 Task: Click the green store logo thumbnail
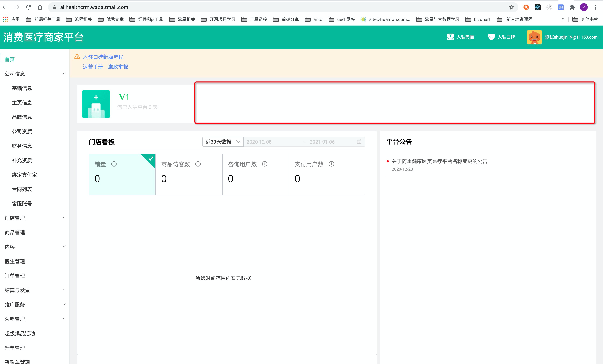tap(96, 104)
